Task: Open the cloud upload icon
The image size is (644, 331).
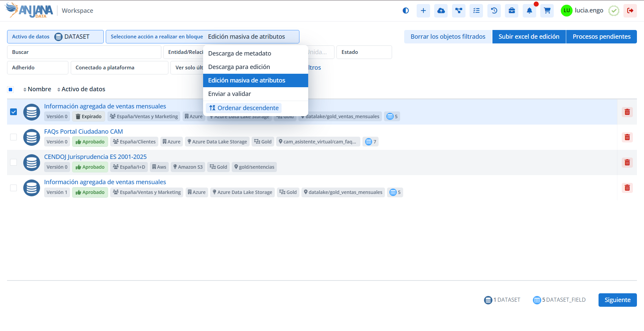Action: click(441, 11)
